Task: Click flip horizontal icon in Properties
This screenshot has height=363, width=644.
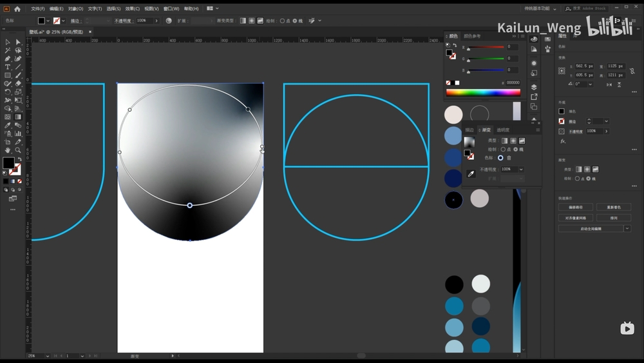Action: click(x=609, y=84)
